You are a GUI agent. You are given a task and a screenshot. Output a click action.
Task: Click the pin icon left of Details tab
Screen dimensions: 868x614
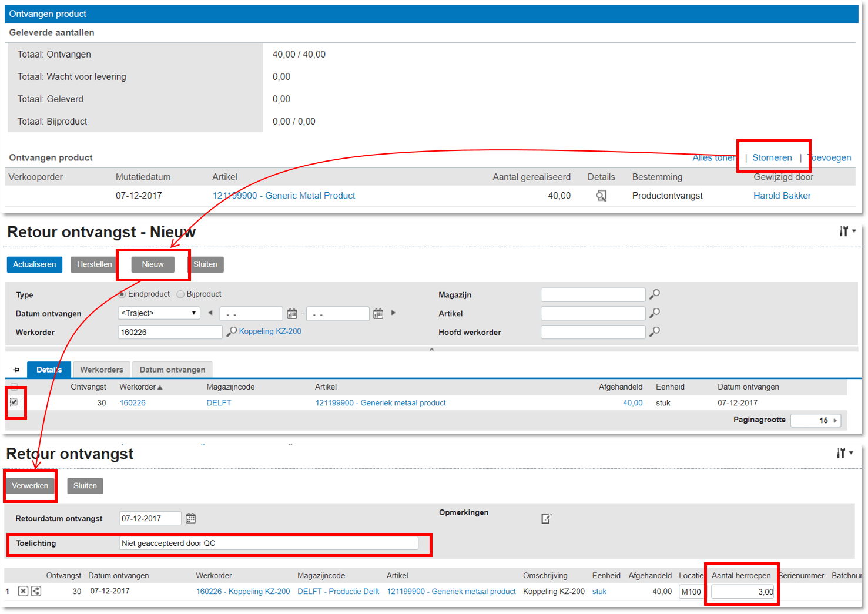tap(16, 370)
